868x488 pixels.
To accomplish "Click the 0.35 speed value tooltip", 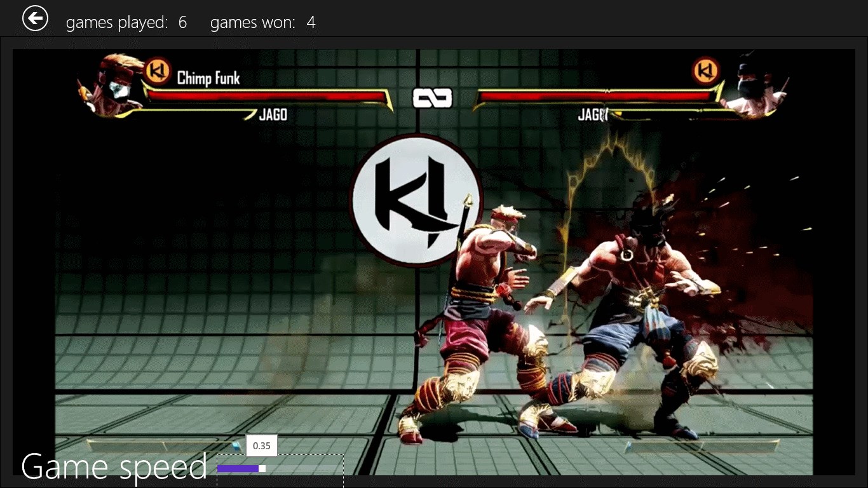I will 262,446.
